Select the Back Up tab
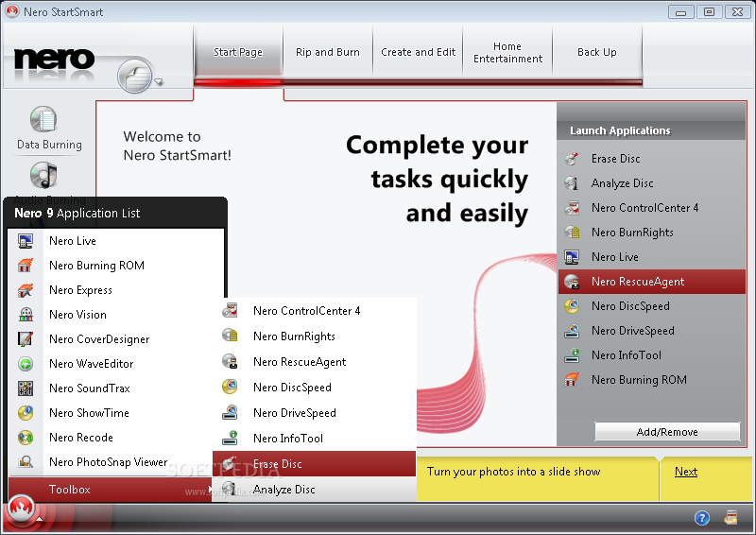Viewport: 756px width, 535px height. tap(596, 53)
